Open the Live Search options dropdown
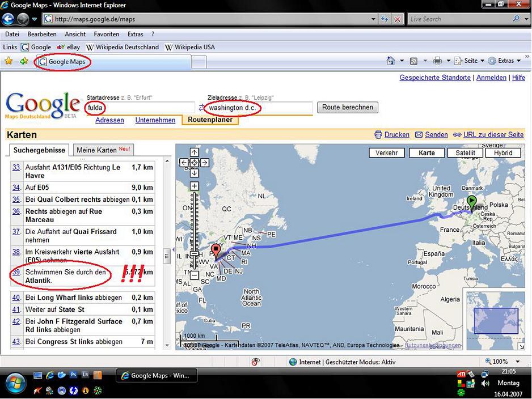The image size is (532, 399). [526, 19]
